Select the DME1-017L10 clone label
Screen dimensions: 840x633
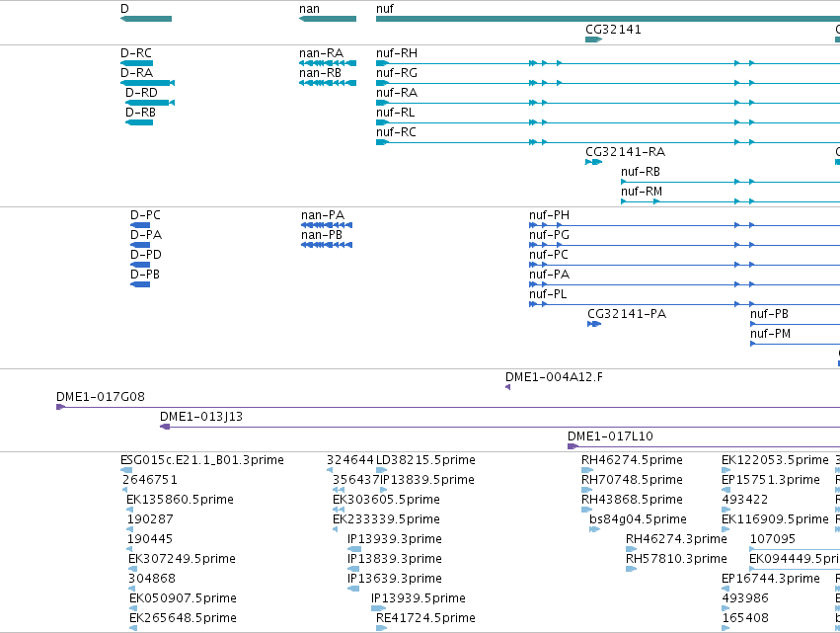click(610, 436)
